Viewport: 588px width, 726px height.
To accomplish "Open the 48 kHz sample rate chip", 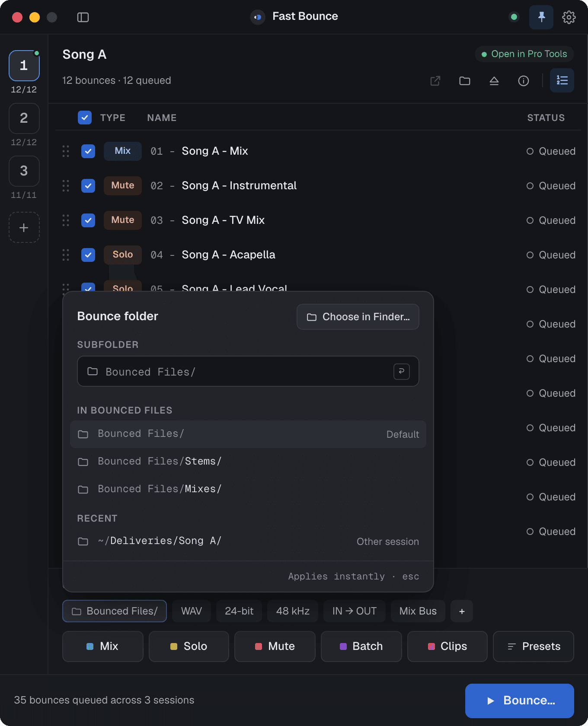I will (x=293, y=611).
